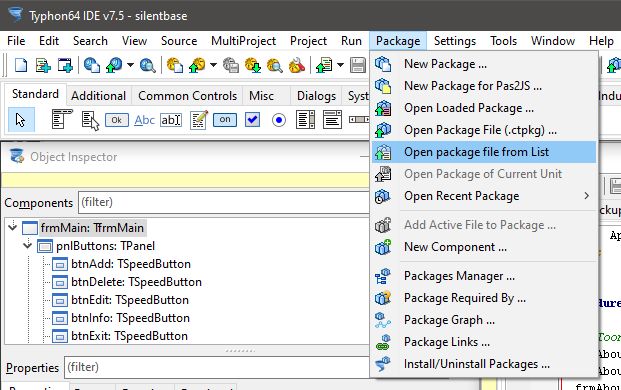Click the gold gear with wrench icon
Viewport: 621px width, 390px height.
click(297, 65)
